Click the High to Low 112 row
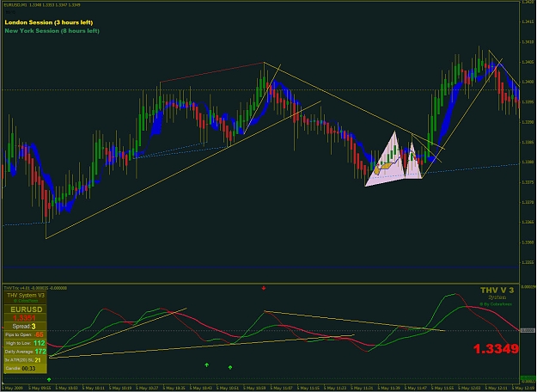537x392 pixels. pos(25,343)
